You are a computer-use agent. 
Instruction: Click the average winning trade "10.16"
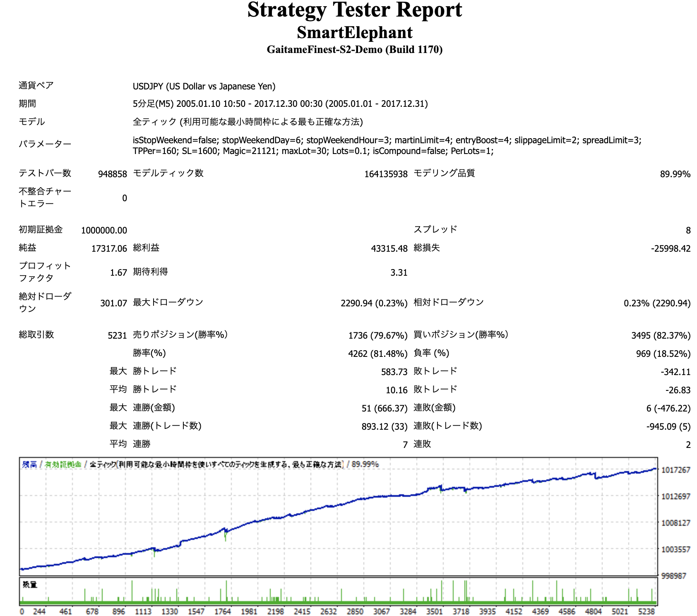click(397, 390)
